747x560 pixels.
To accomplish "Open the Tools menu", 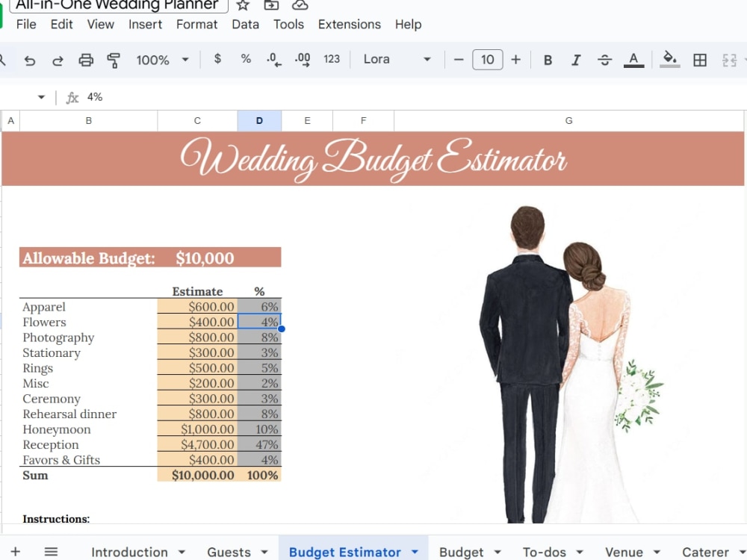I will [288, 25].
